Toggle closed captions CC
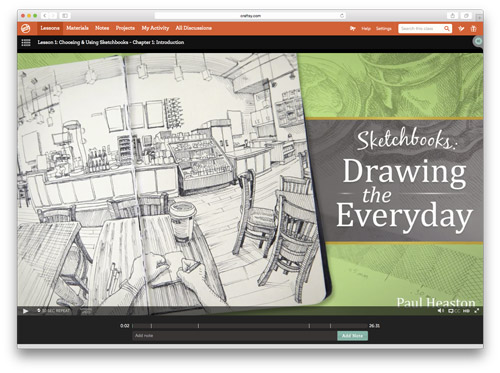500x373 pixels. (457, 311)
